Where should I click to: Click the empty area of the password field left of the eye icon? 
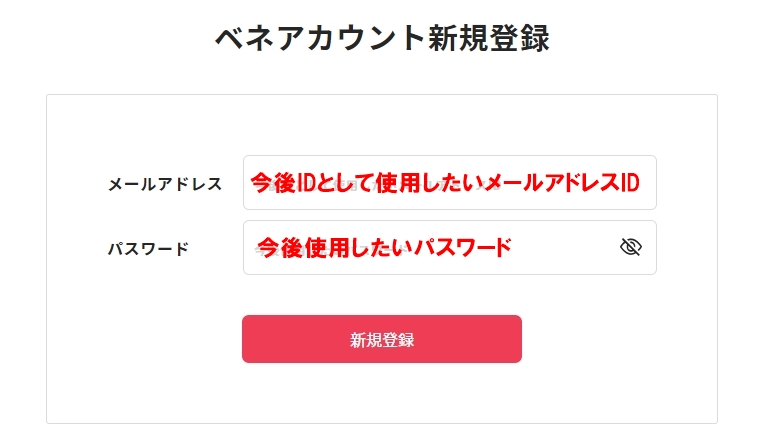point(564,247)
